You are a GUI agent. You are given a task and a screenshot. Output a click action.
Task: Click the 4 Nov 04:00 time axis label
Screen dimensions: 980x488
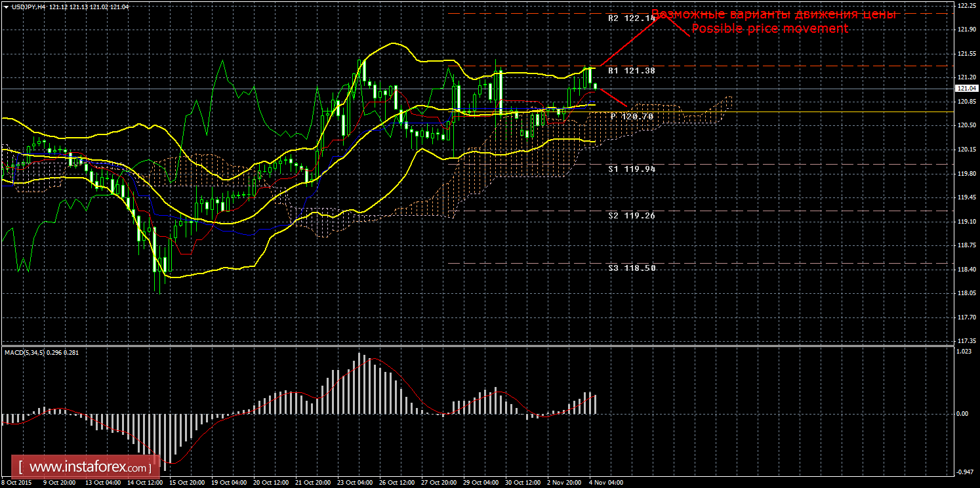pyautogui.click(x=607, y=483)
